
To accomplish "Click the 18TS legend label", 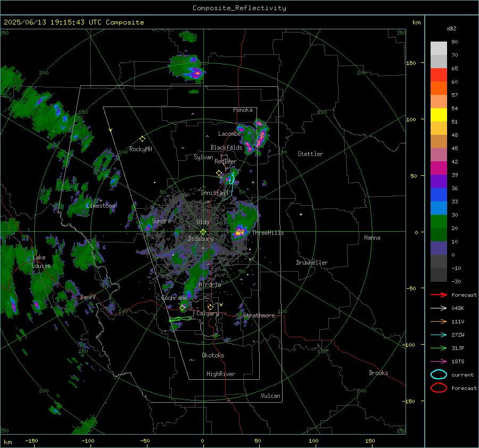I will (458, 362).
